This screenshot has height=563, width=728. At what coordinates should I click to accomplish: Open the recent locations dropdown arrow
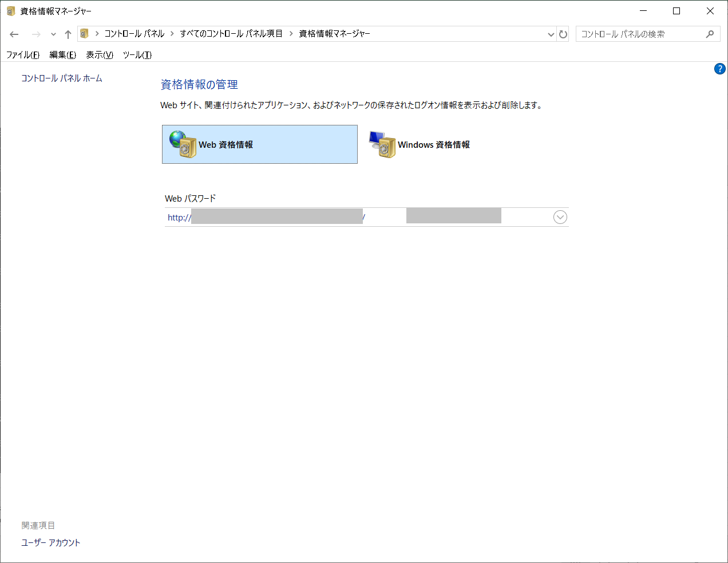click(x=53, y=34)
